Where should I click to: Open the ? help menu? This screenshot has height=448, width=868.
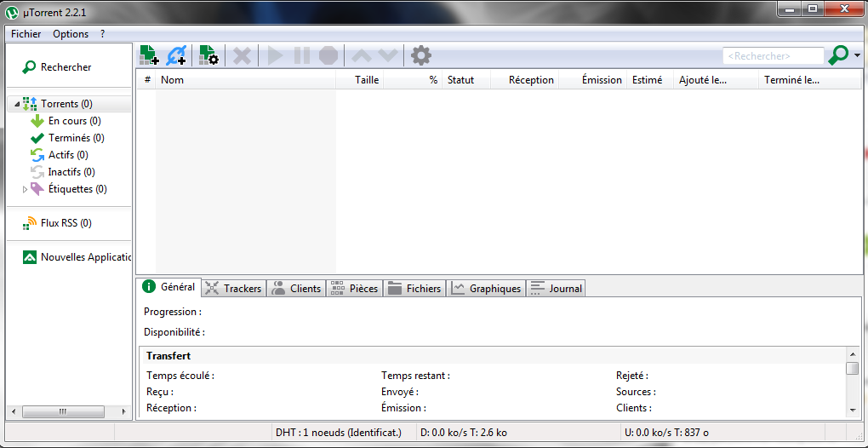pyautogui.click(x=102, y=34)
